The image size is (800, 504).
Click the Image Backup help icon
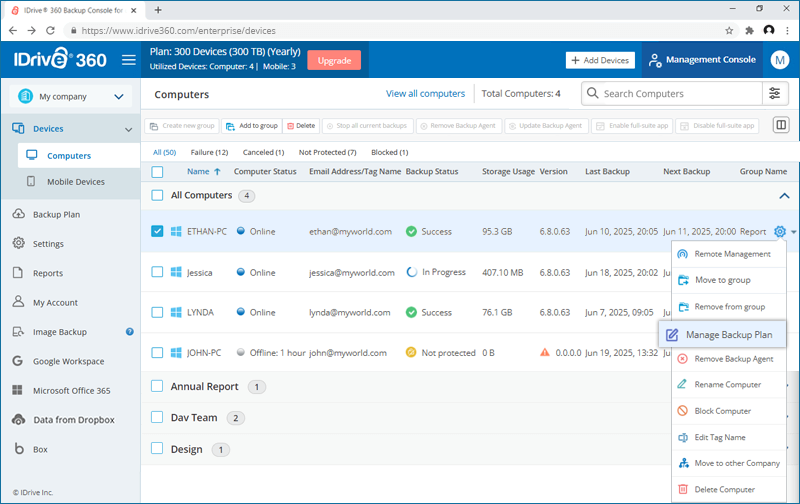point(130,332)
